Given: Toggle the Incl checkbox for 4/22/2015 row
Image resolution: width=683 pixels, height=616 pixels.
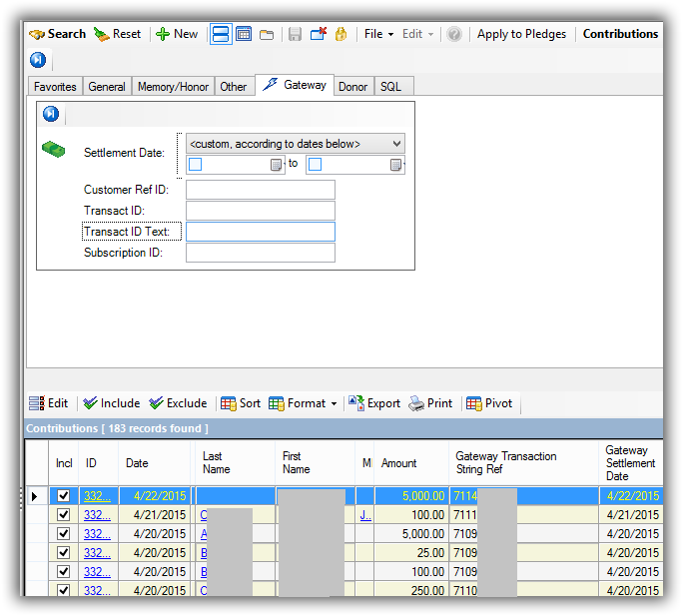Looking at the screenshot, I should 64,496.
